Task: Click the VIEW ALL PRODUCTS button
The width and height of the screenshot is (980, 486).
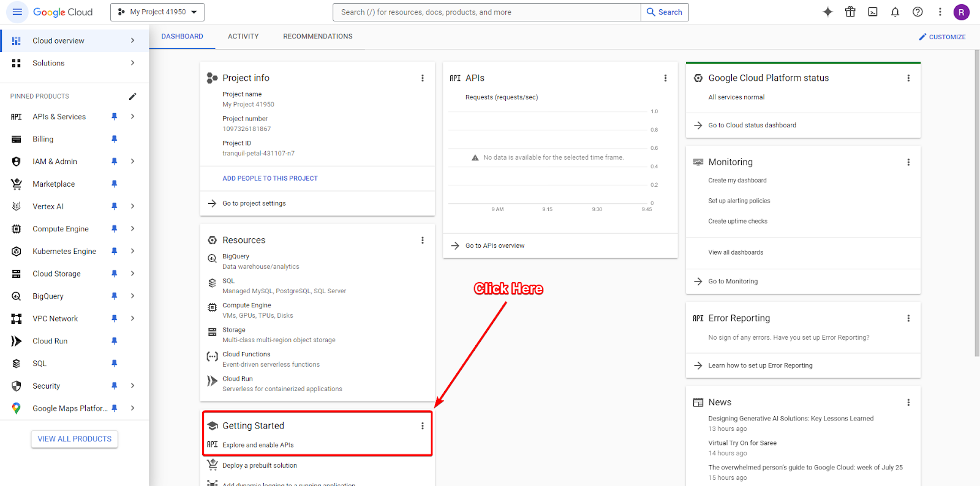Action: click(75, 439)
